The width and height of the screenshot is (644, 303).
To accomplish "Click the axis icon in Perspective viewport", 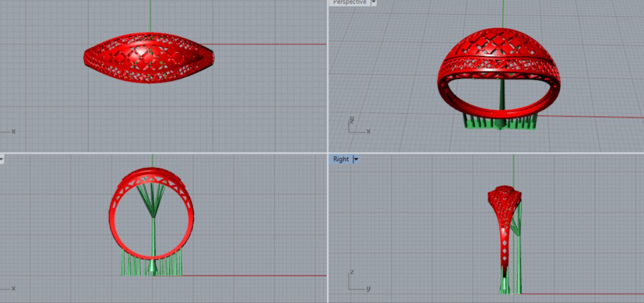I will 357,126.
